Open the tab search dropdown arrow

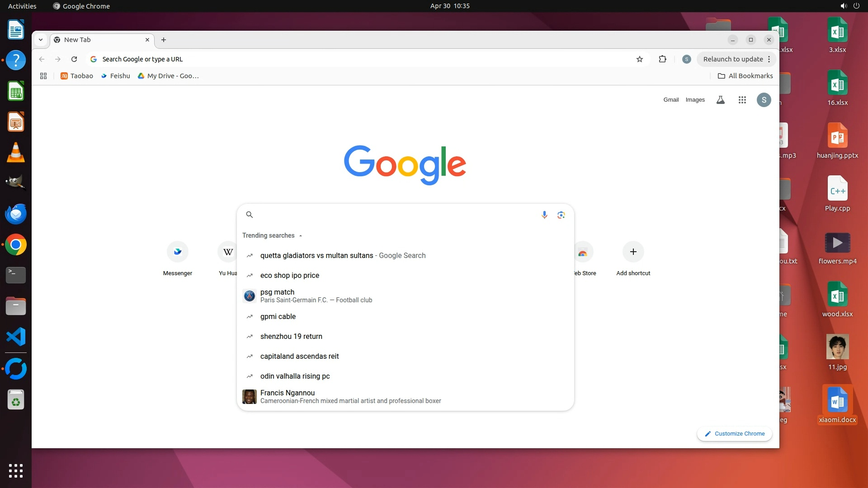click(x=41, y=40)
